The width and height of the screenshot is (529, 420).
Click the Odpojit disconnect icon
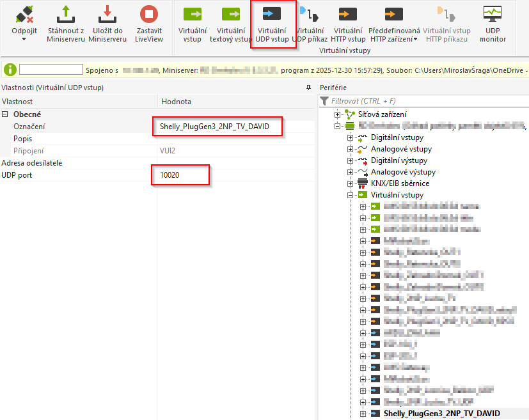[24, 15]
